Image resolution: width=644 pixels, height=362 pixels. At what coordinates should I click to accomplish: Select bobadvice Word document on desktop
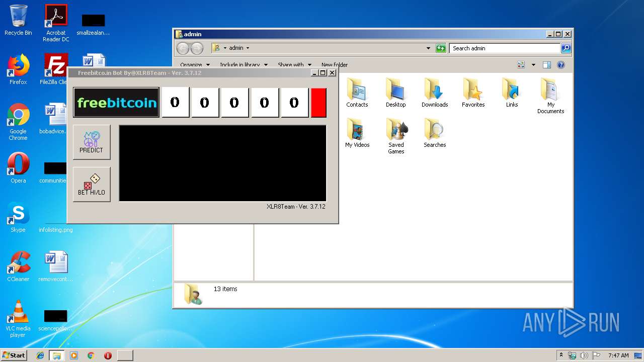click(54, 119)
